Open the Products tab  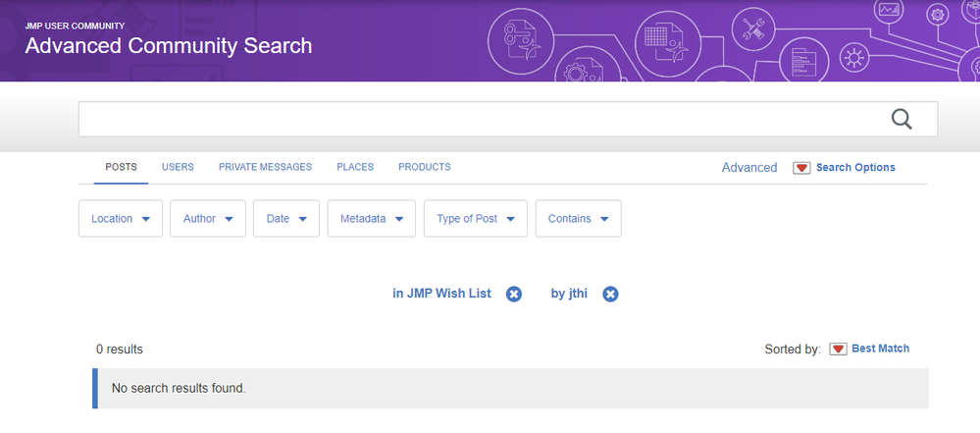(425, 167)
